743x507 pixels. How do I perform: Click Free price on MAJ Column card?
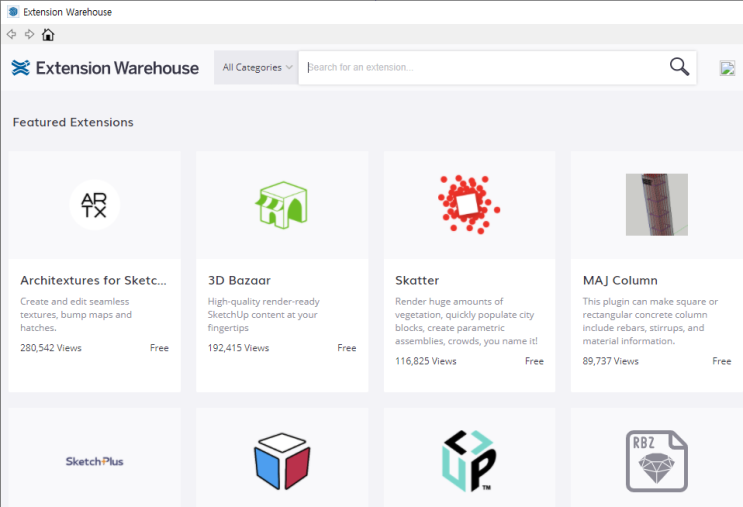(x=722, y=361)
